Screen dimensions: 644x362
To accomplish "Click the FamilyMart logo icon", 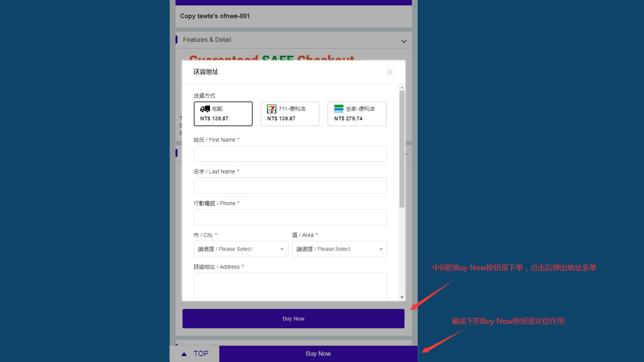I will tap(339, 109).
